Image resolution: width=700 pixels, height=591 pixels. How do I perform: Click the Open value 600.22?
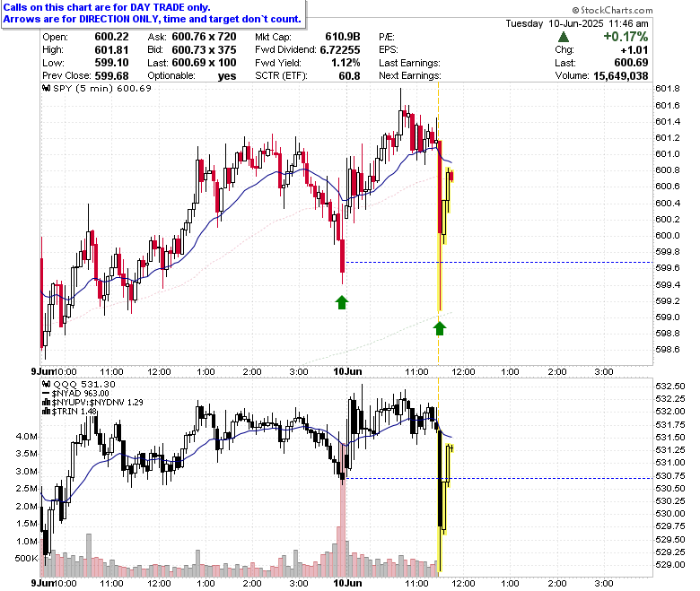pos(111,37)
